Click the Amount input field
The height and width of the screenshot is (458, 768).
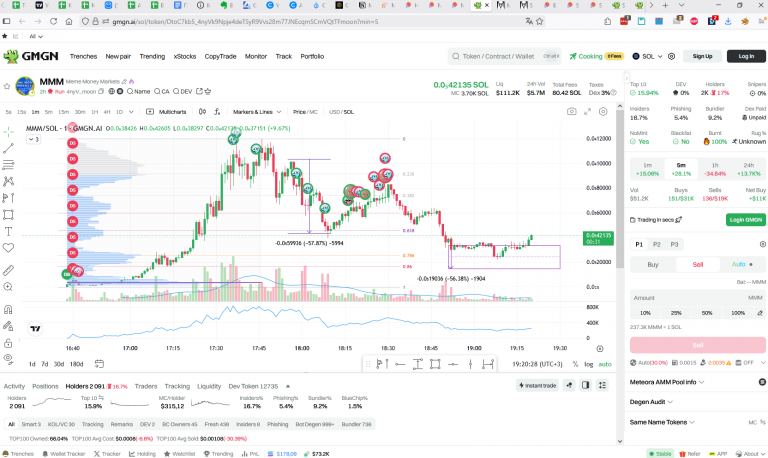click(x=697, y=298)
